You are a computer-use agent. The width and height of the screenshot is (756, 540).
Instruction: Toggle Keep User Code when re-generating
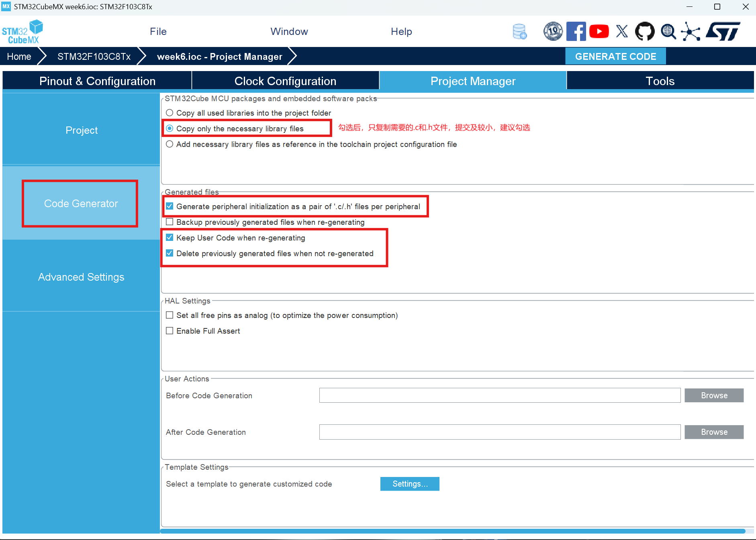pos(170,238)
